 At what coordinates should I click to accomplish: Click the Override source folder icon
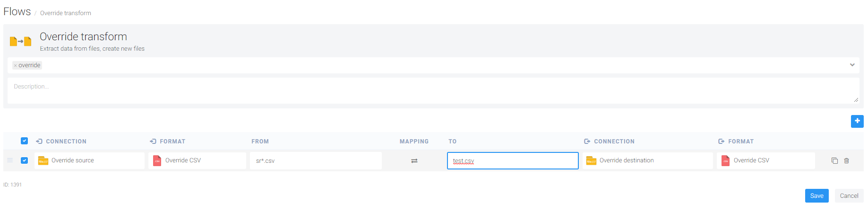[x=43, y=161]
